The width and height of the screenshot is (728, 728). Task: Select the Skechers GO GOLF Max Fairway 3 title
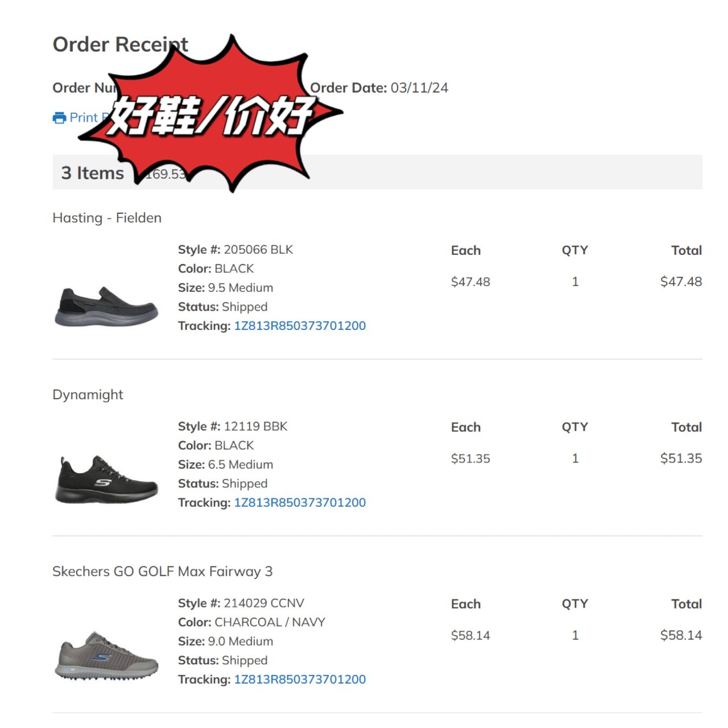click(163, 572)
